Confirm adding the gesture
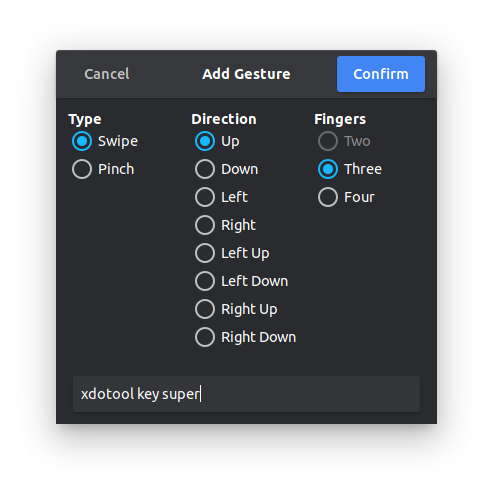Screen dimensions: 493x487 pos(381,74)
